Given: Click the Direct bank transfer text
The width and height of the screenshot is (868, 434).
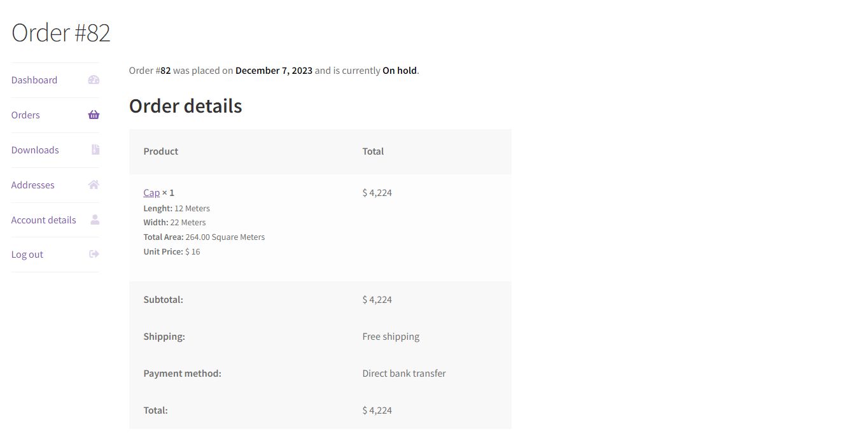Looking at the screenshot, I should point(404,374).
